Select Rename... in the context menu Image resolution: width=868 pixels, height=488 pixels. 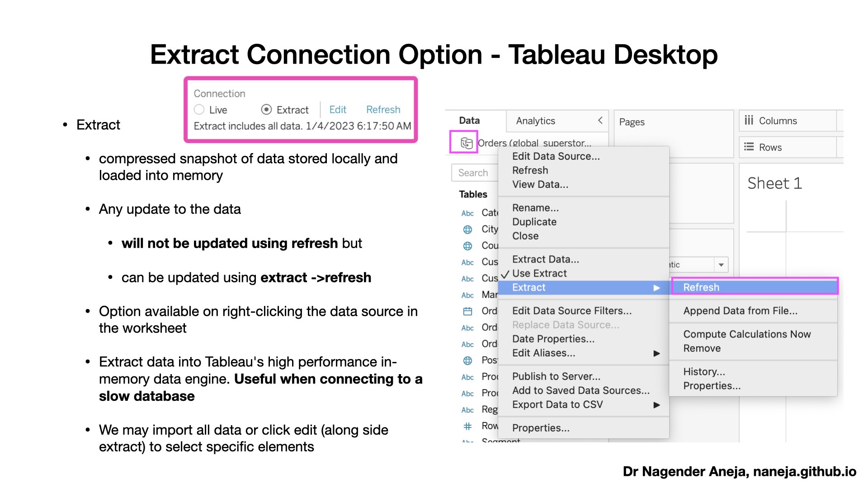(x=535, y=208)
